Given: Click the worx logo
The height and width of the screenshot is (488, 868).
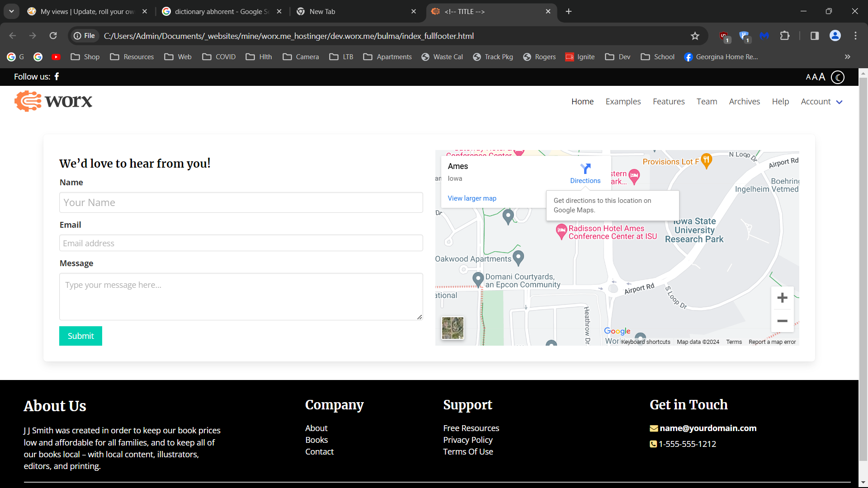Looking at the screenshot, I should [x=53, y=101].
